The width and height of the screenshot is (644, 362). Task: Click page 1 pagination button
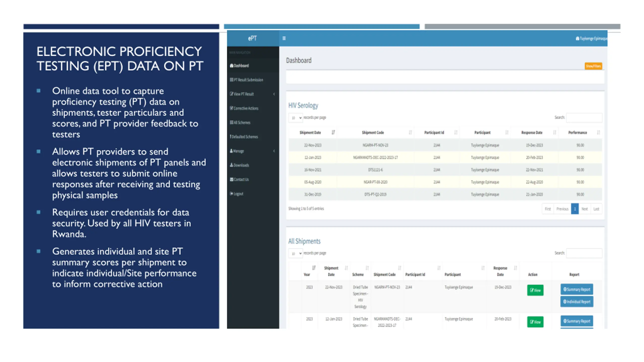tap(575, 209)
